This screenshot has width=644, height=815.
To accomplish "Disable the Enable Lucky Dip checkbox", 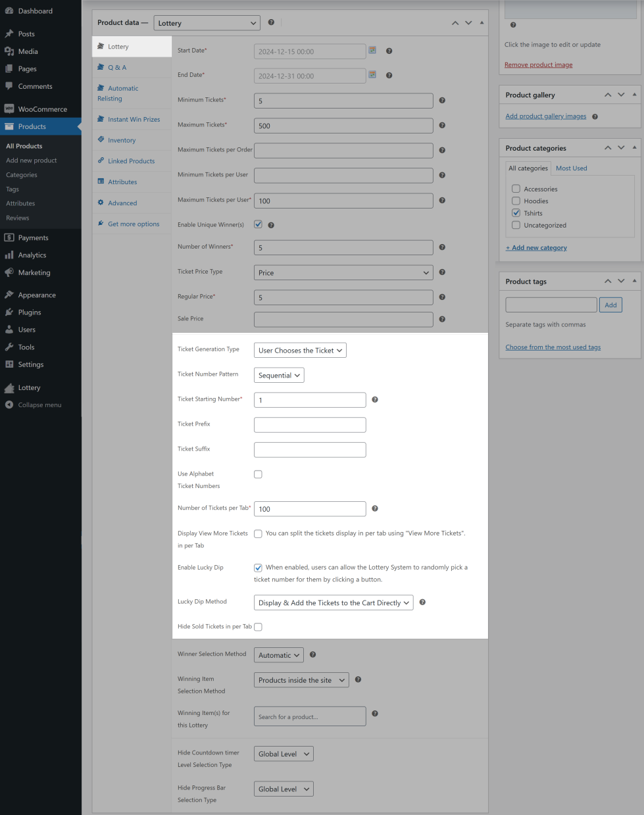I will click(258, 568).
